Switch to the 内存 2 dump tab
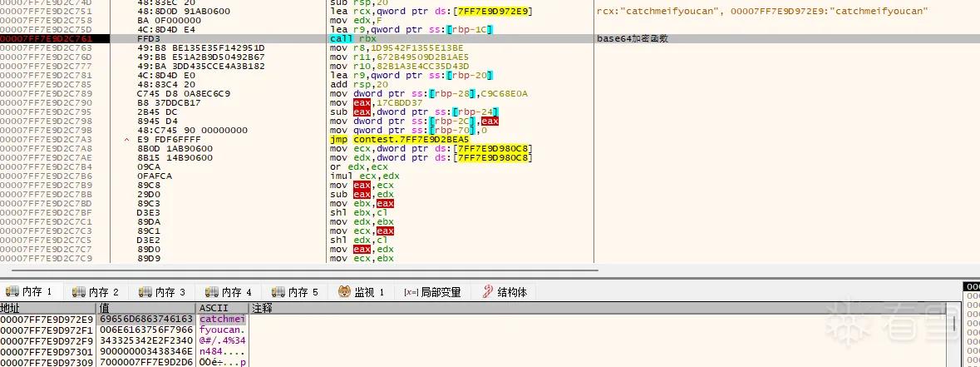The height and width of the screenshot is (367, 980). point(96,292)
